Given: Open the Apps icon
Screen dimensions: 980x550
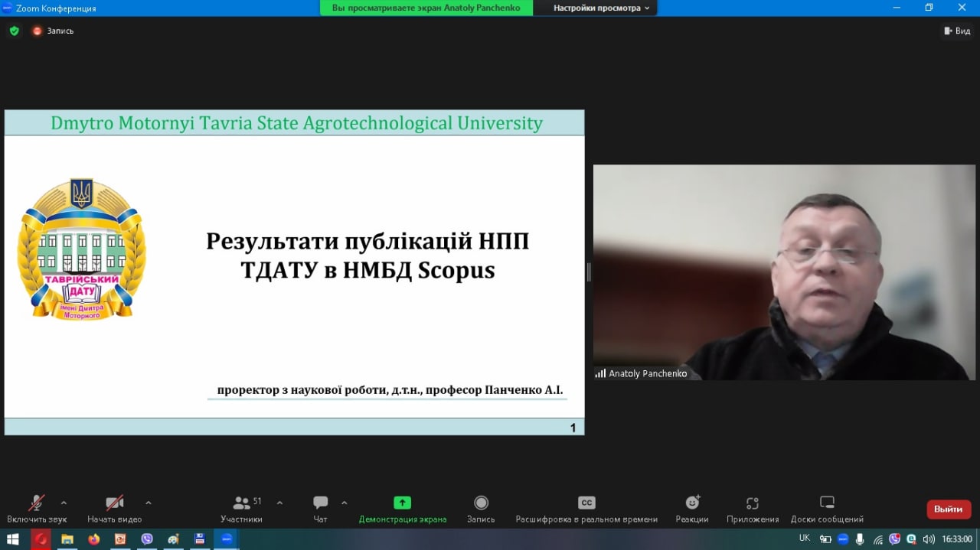Looking at the screenshot, I should 752,503.
